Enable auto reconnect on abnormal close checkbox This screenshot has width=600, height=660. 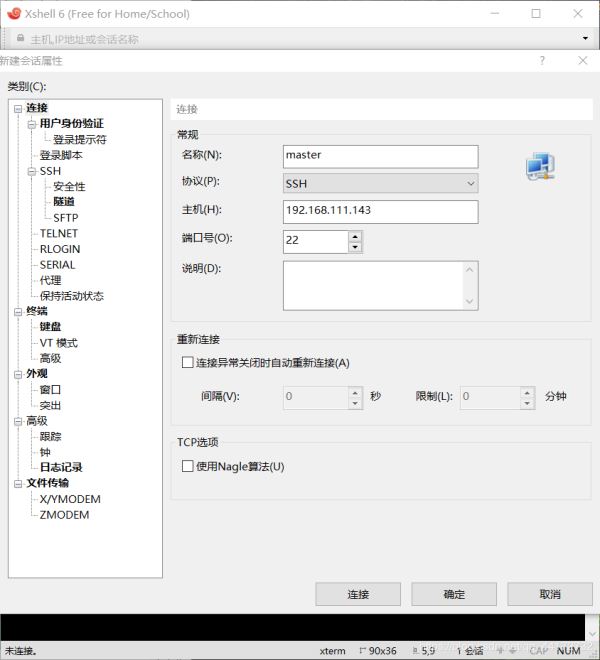point(187,363)
